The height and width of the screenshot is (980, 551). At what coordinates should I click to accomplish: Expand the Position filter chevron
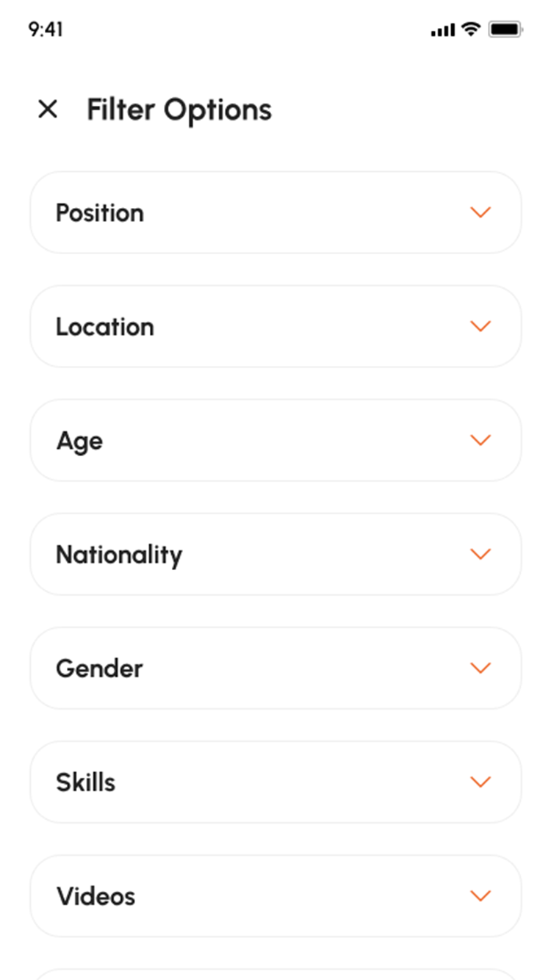coord(480,212)
